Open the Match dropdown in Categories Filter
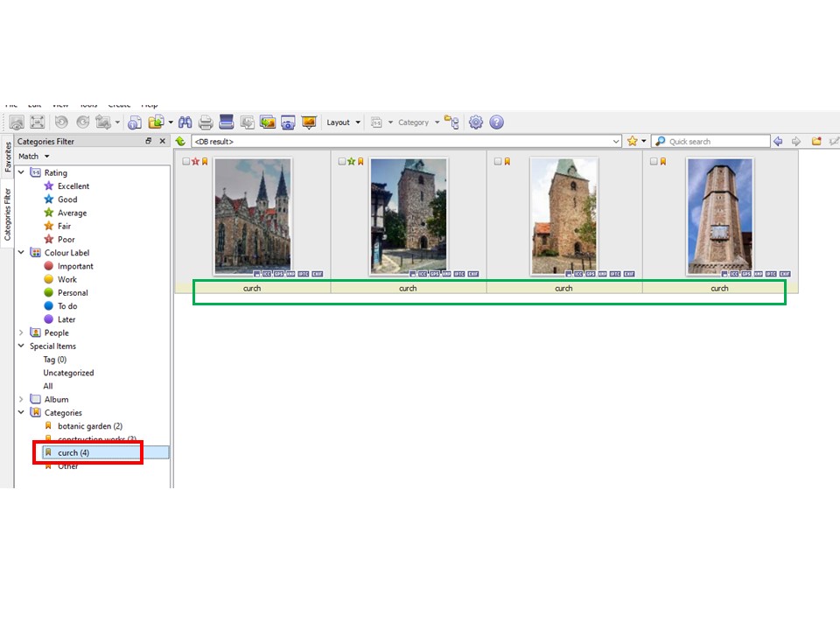Screen dimensions: 840x630 [34, 156]
